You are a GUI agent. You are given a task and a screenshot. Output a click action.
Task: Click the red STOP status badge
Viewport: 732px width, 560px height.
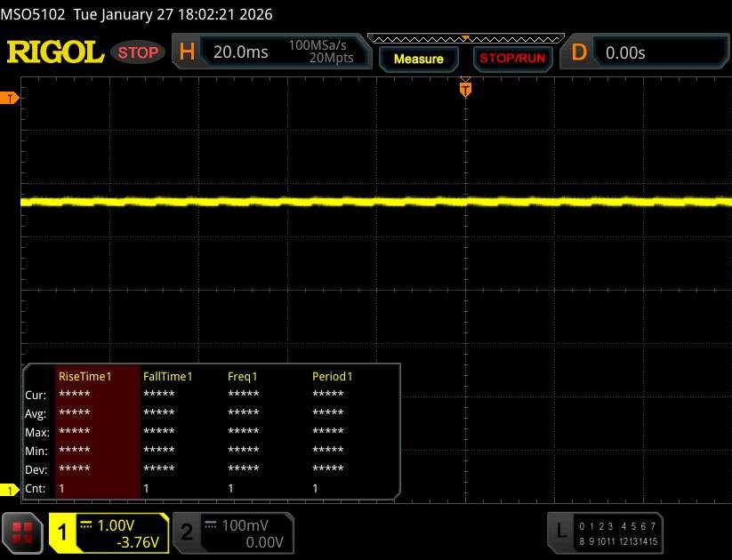coord(140,52)
